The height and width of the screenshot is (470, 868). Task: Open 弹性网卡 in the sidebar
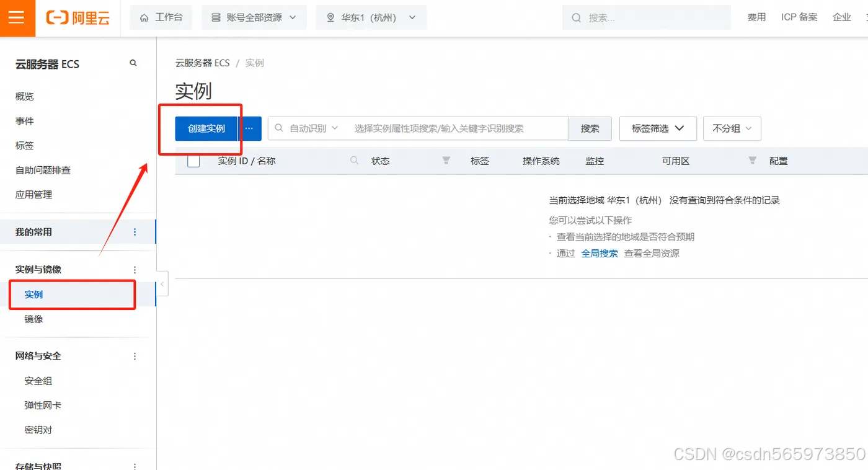(x=43, y=406)
